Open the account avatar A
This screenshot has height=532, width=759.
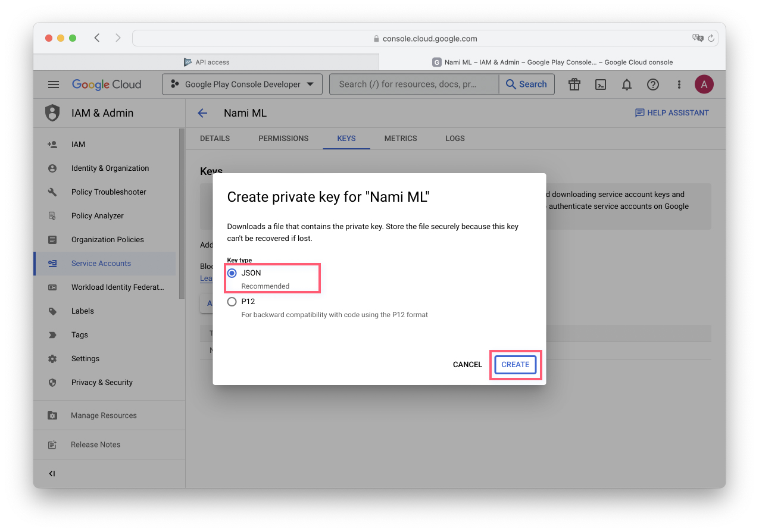[704, 85]
